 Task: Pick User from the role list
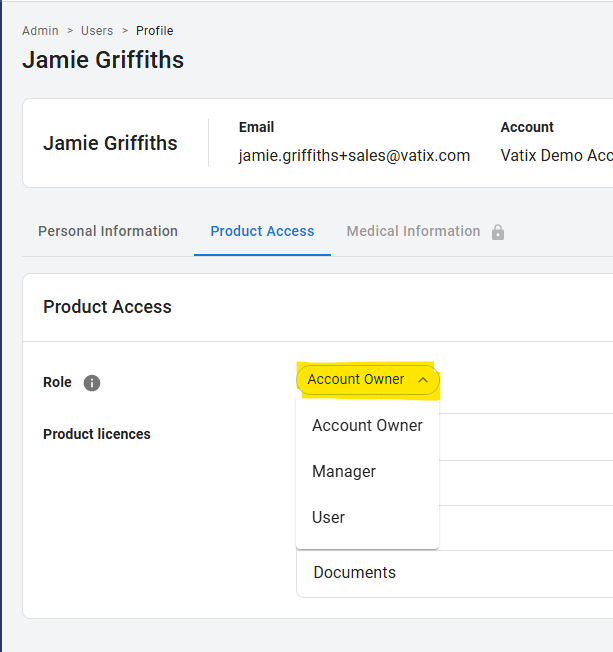point(328,517)
